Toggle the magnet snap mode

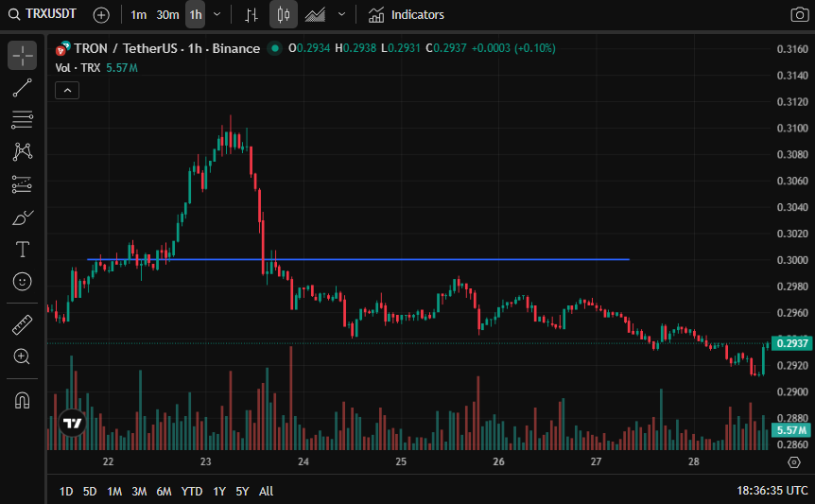click(23, 400)
